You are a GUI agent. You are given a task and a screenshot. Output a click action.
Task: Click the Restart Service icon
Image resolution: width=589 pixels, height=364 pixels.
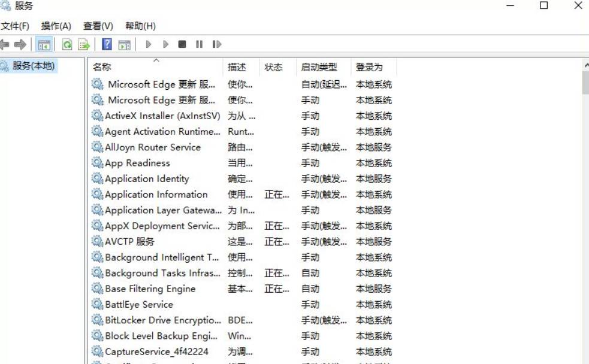pyautogui.click(x=217, y=44)
